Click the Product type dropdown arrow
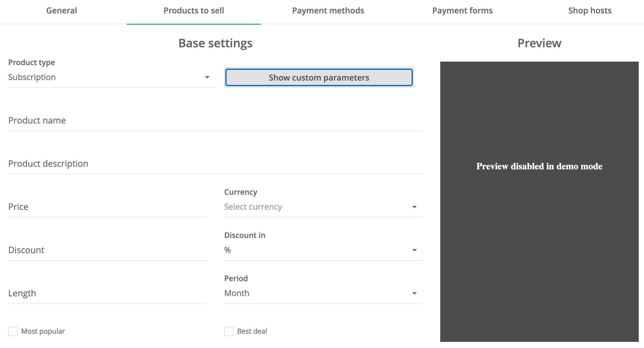The width and height of the screenshot is (644, 348). tap(207, 77)
